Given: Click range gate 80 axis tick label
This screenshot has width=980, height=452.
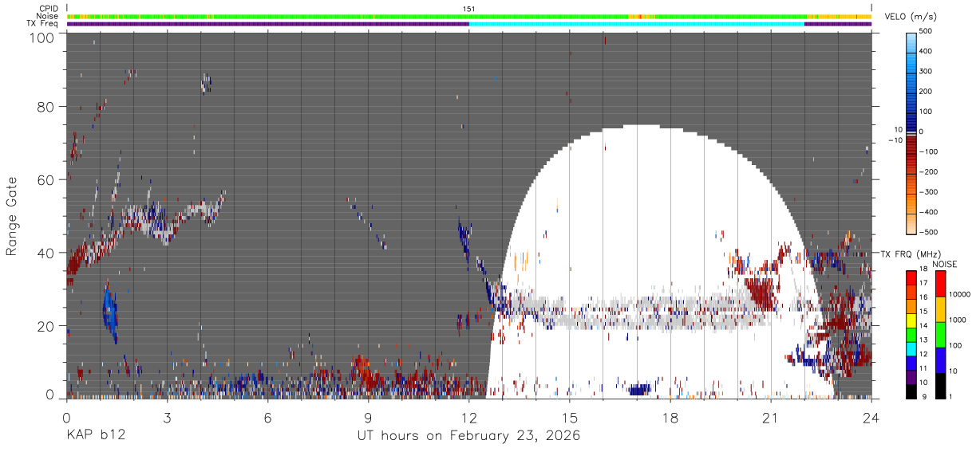Looking at the screenshot, I should tap(46, 107).
